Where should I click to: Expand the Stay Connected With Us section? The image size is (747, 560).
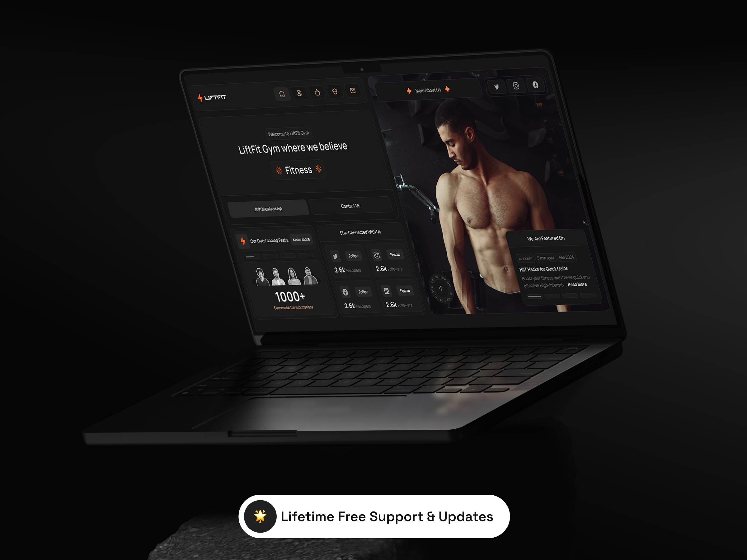coord(359,231)
